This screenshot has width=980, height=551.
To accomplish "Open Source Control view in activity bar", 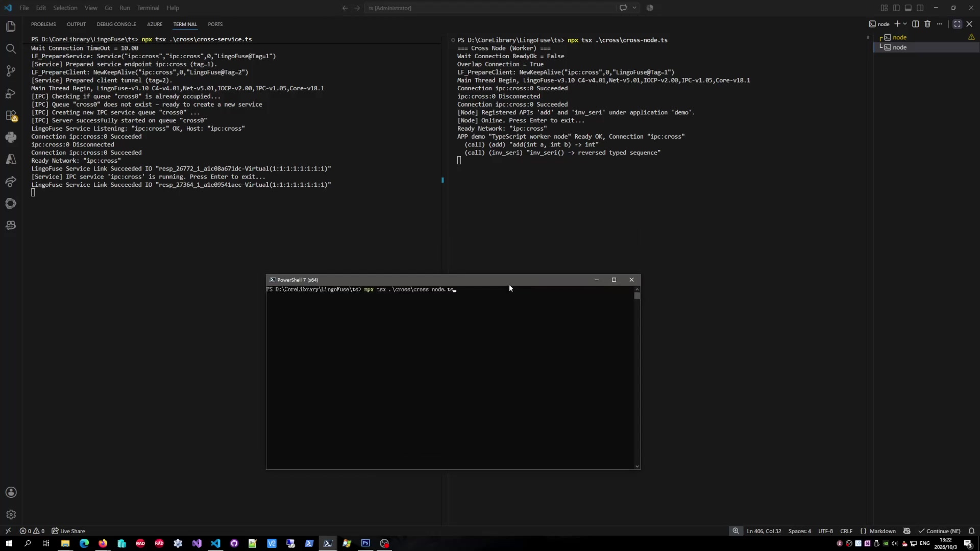I will pyautogui.click(x=11, y=71).
